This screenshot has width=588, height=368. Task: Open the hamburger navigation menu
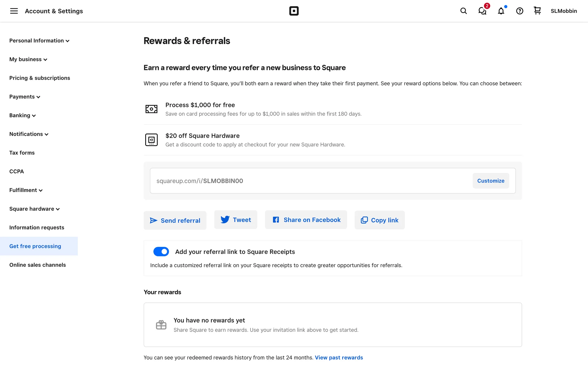coord(14,11)
